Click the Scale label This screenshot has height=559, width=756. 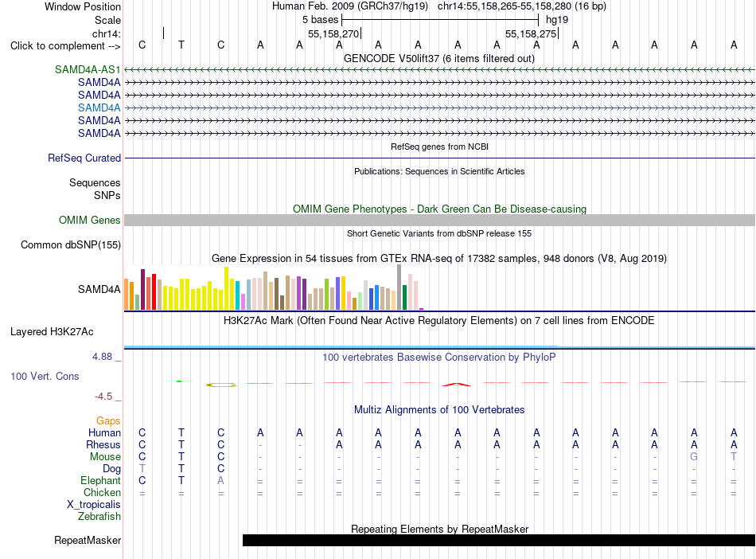tap(107, 20)
